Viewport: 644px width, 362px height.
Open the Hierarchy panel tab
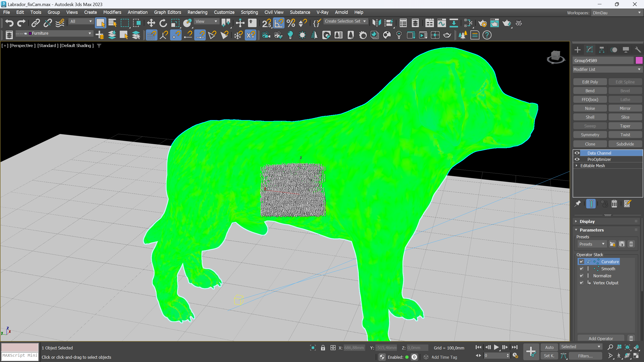pyautogui.click(x=601, y=50)
